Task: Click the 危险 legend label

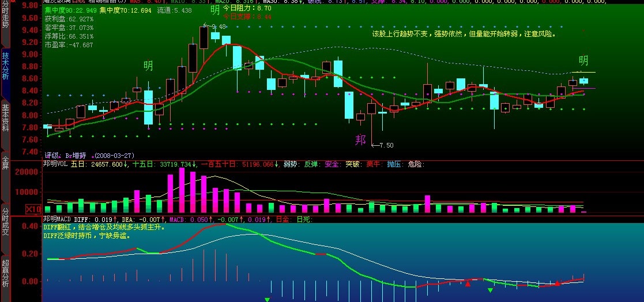Action: pos(416,164)
